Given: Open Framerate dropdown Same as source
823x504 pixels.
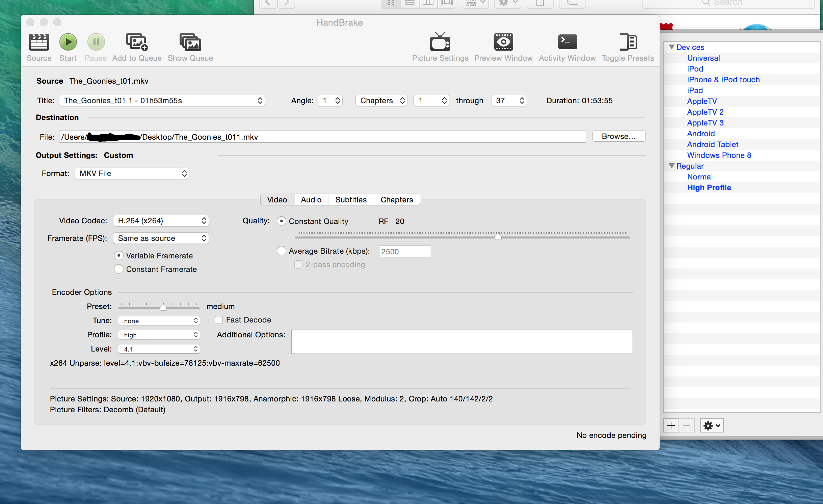Looking at the screenshot, I should (161, 238).
